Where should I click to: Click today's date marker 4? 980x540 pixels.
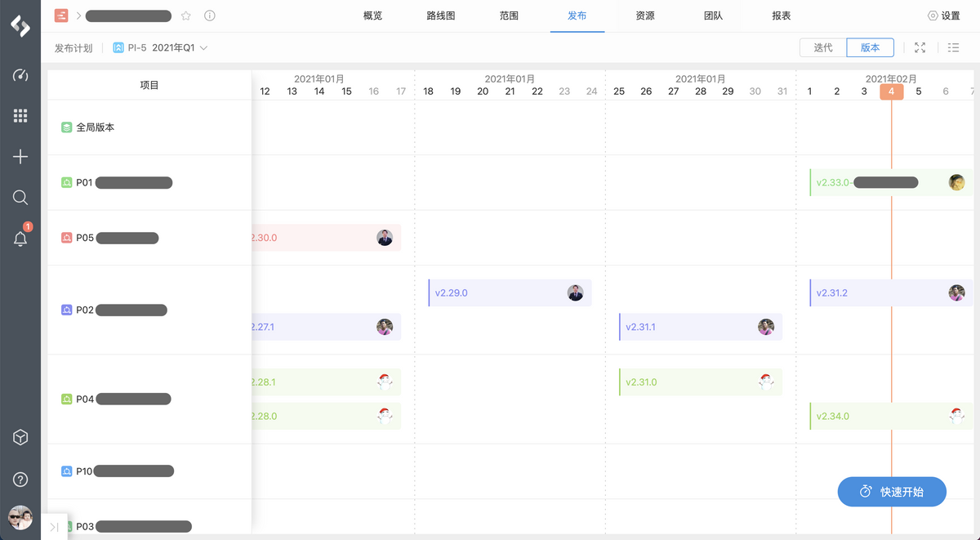(x=891, y=91)
